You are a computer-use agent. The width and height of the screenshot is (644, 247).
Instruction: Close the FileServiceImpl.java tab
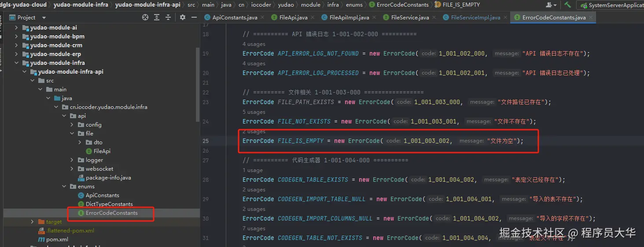click(x=504, y=18)
